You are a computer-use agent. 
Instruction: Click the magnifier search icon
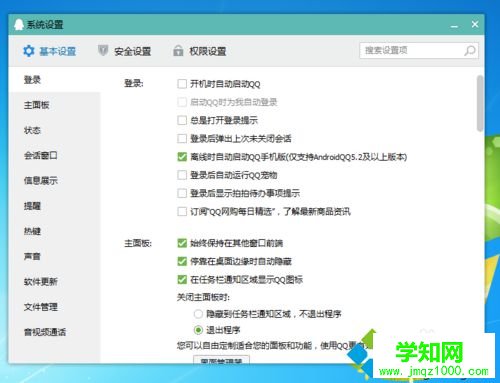click(470, 51)
